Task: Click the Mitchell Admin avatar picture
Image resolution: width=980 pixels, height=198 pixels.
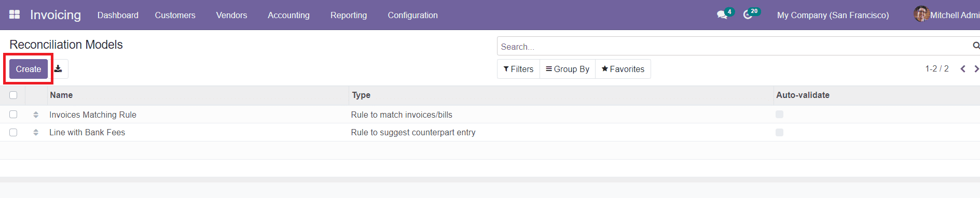Action: tap(921, 14)
